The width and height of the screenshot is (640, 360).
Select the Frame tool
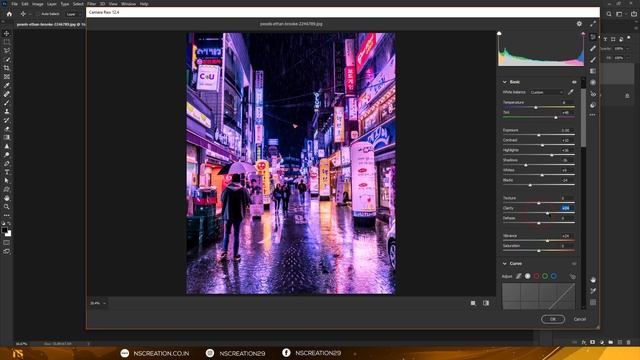tap(7, 77)
